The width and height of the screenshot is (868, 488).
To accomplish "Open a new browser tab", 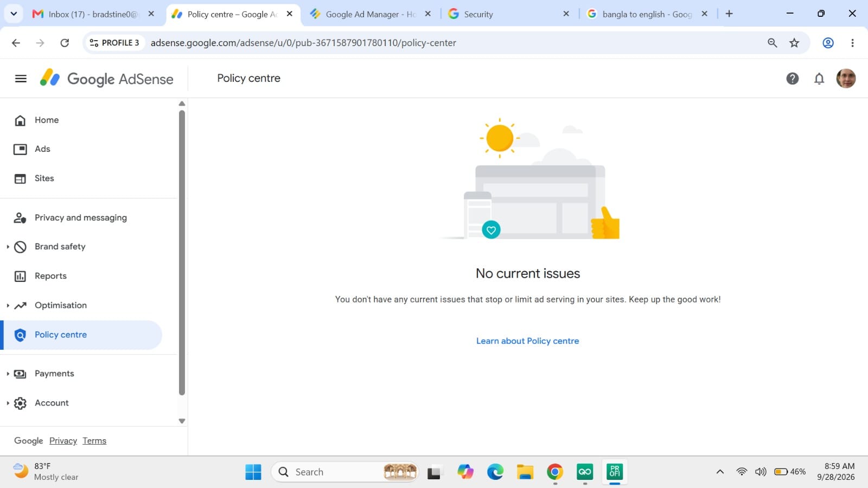I will click(x=729, y=14).
